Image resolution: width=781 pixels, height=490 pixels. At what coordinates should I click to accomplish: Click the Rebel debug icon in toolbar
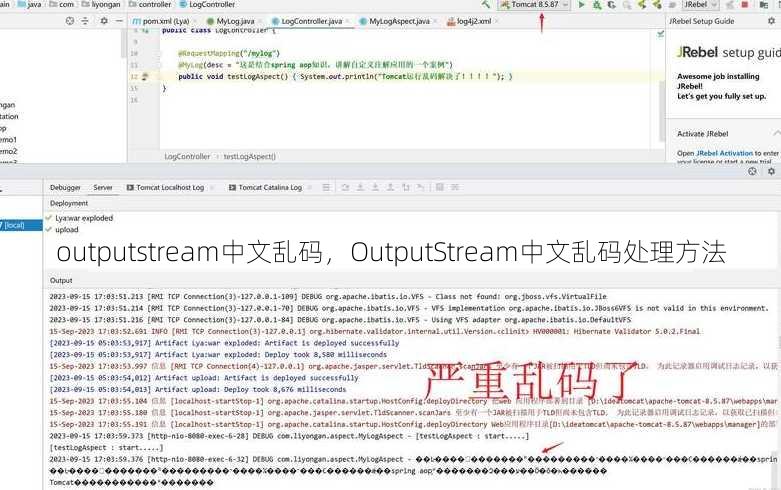click(x=657, y=5)
